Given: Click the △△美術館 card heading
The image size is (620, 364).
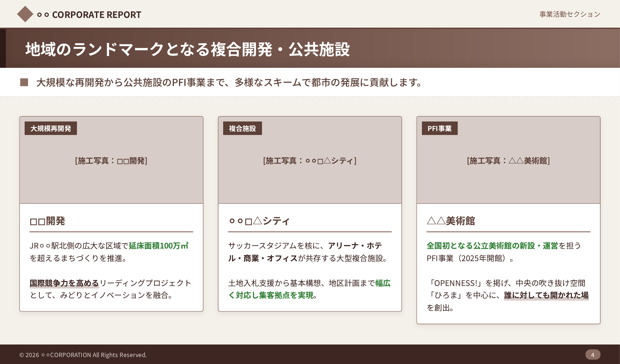Looking at the screenshot, I should click(451, 221).
